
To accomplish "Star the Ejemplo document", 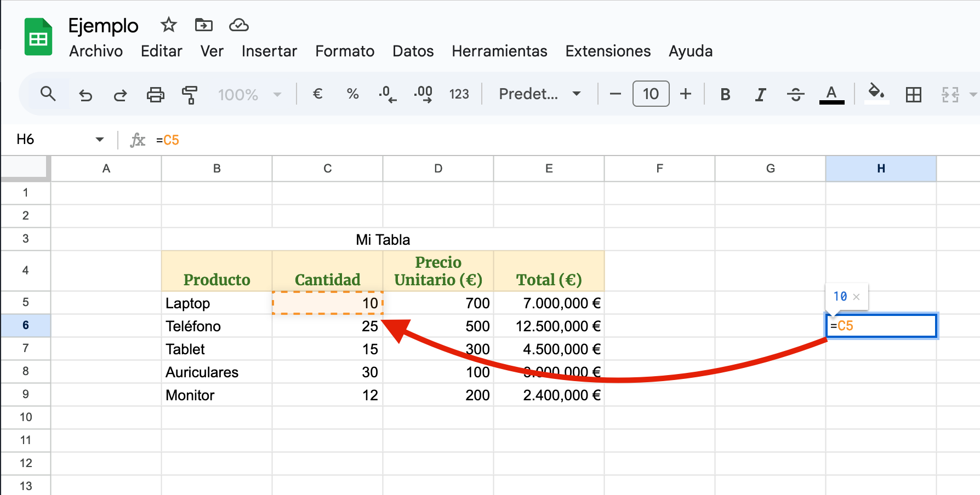I will coord(168,25).
